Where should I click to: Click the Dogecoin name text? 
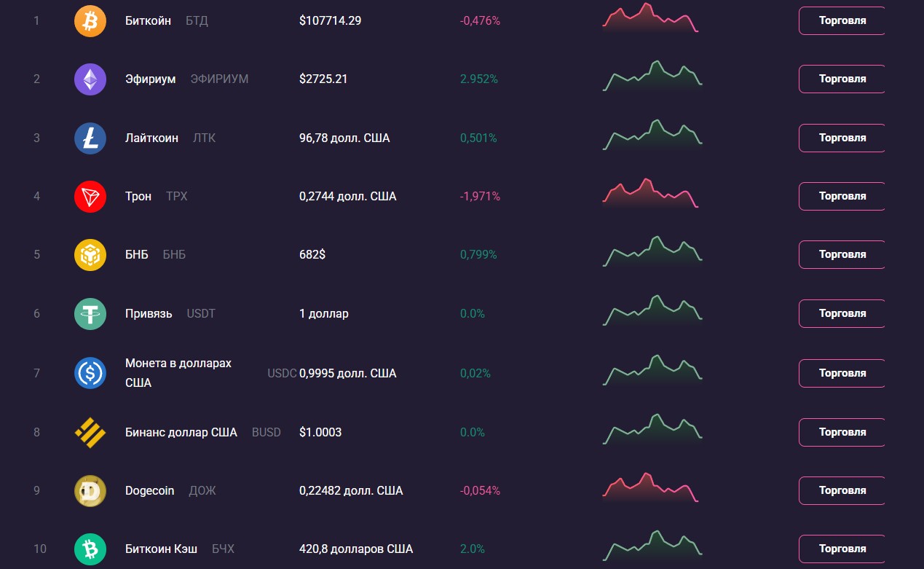tap(150, 490)
